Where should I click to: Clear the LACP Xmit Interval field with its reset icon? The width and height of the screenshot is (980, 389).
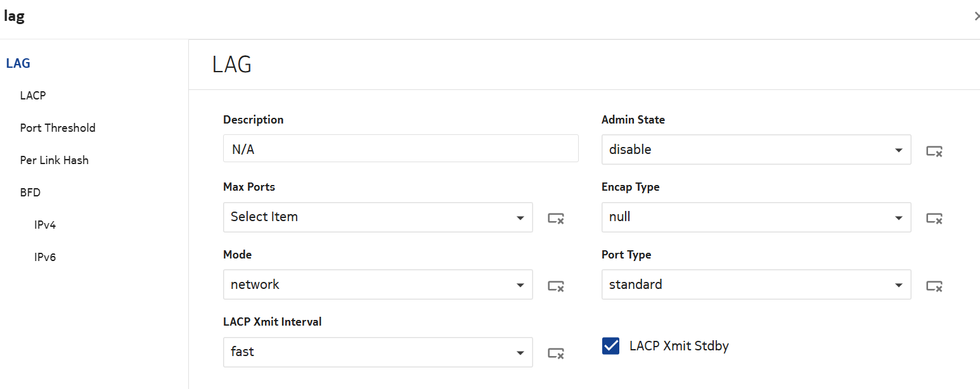[556, 353]
